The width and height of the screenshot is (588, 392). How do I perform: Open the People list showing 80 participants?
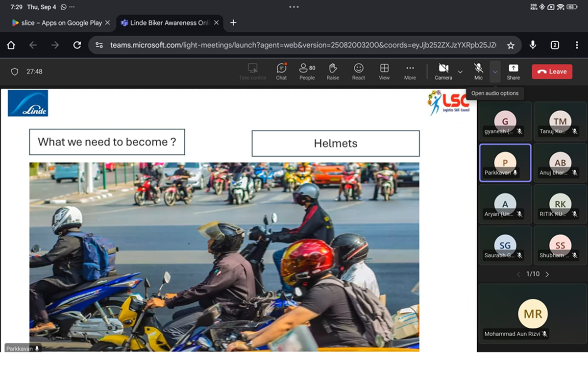coord(307,72)
